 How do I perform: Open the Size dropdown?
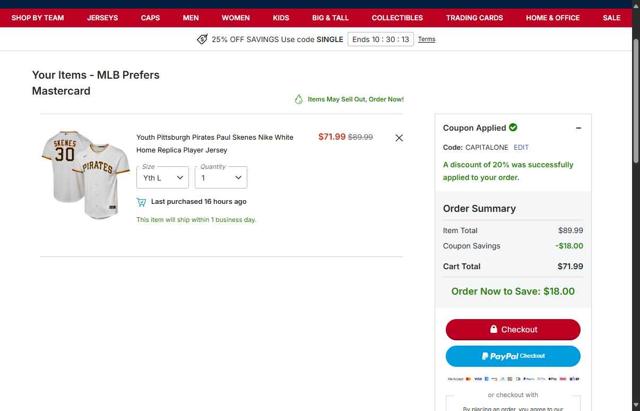point(163,178)
